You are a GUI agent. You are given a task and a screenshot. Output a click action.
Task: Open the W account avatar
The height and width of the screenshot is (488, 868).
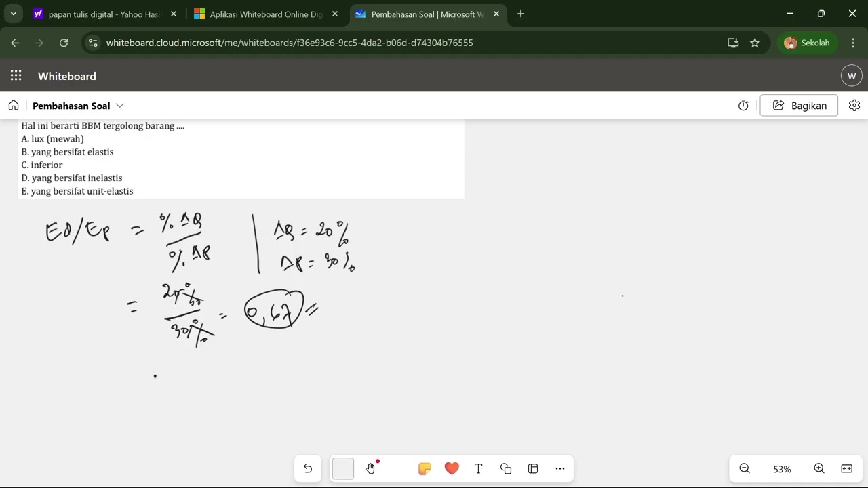click(x=852, y=76)
